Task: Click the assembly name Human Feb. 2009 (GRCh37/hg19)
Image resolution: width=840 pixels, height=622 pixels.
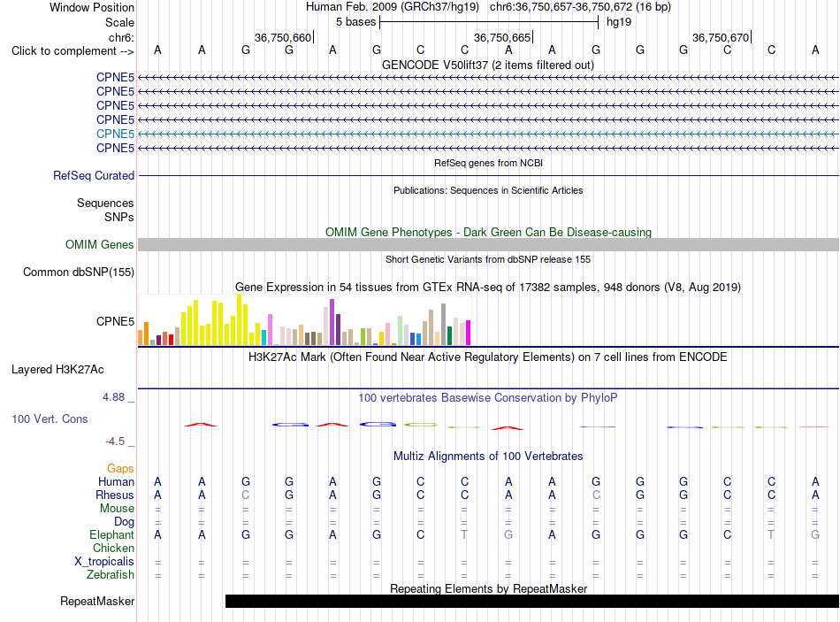Action: pos(392,7)
